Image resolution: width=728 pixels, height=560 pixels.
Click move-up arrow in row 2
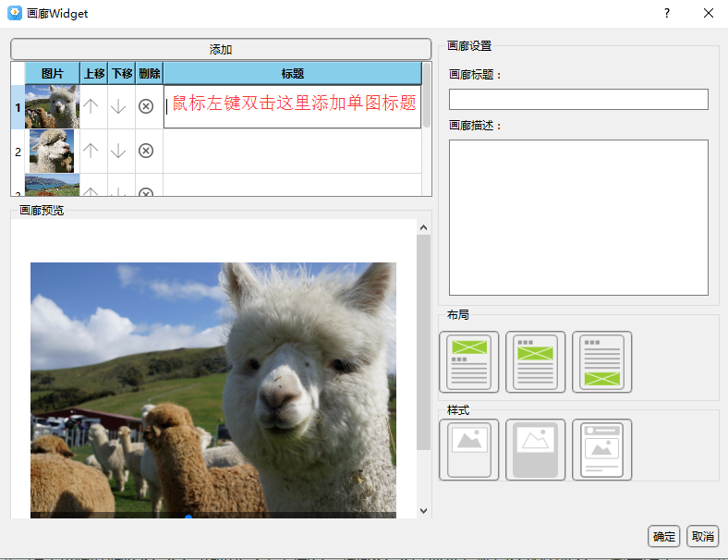pos(91,151)
